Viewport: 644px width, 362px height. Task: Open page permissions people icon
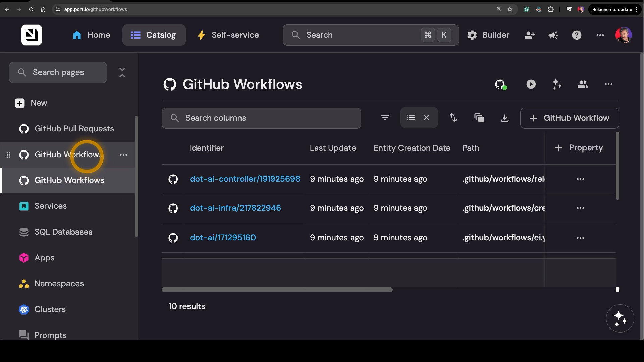583,84
